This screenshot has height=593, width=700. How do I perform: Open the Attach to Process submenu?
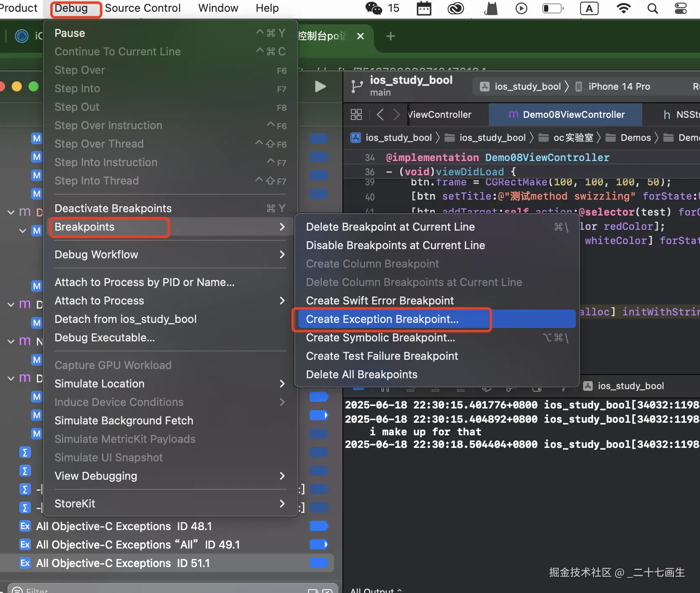(170, 301)
